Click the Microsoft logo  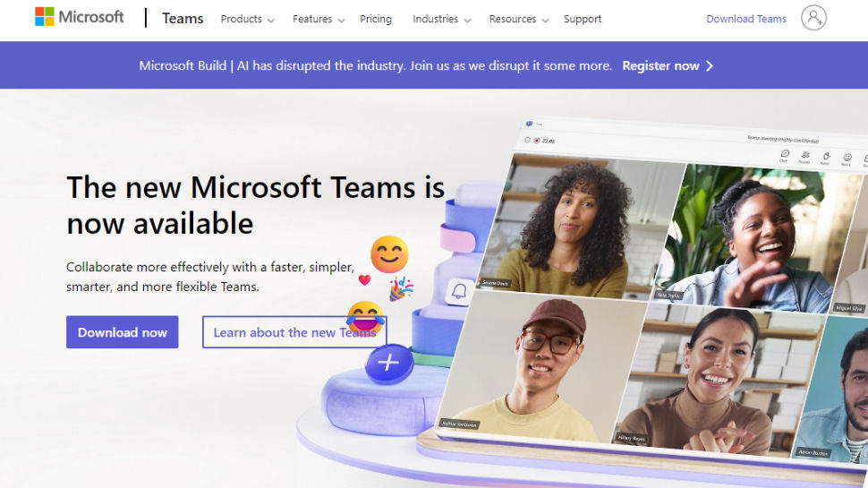[x=79, y=17]
